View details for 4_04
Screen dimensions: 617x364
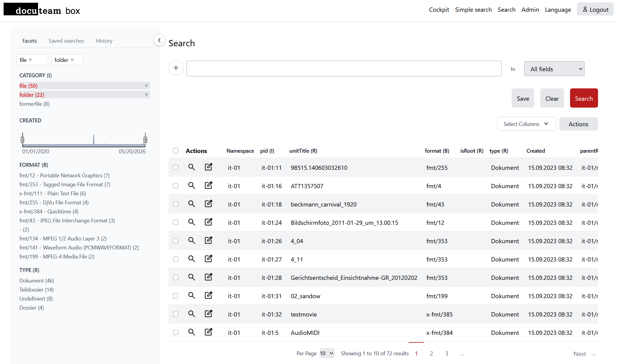click(x=191, y=240)
